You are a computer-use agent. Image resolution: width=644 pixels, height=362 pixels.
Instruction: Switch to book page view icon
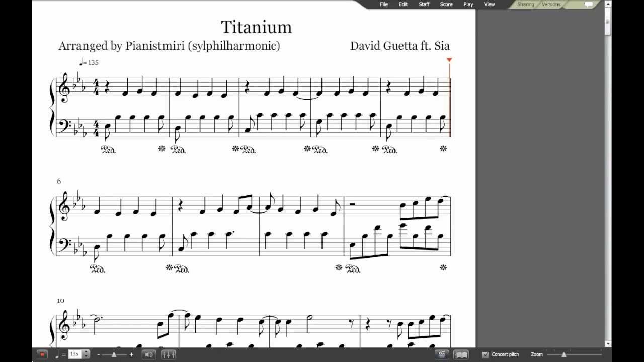coord(461,354)
